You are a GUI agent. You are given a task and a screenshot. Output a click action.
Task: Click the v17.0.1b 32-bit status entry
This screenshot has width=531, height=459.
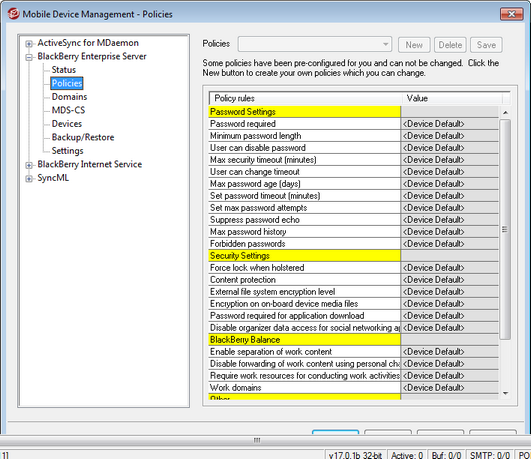pyautogui.click(x=355, y=455)
